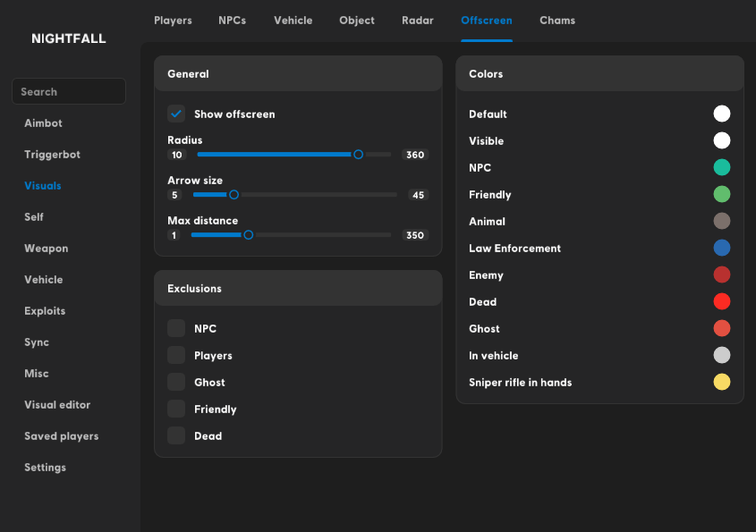Pick the Law Enforcement blue color swatch
Viewport: 756px width, 532px height.
pos(721,248)
